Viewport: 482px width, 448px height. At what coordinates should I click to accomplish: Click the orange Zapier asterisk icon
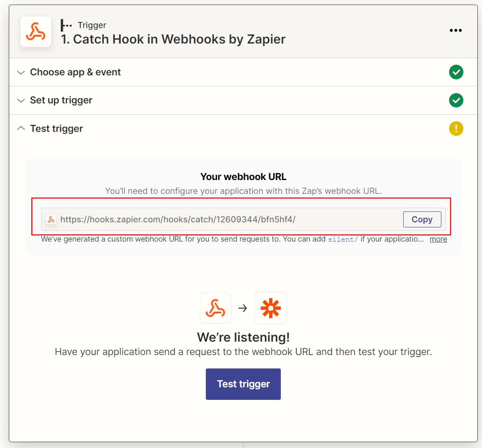click(270, 308)
